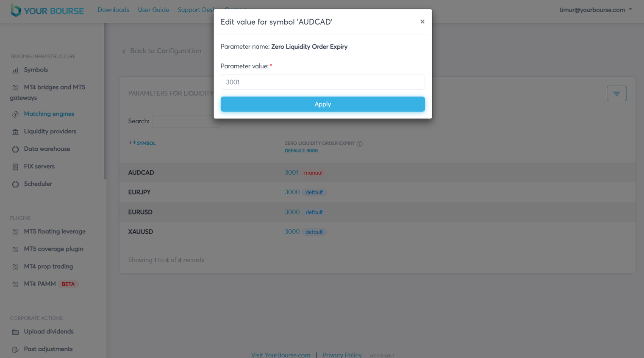
Task: Click the Symbols chart icon in sidebar
Action: [x=15, y=70]
